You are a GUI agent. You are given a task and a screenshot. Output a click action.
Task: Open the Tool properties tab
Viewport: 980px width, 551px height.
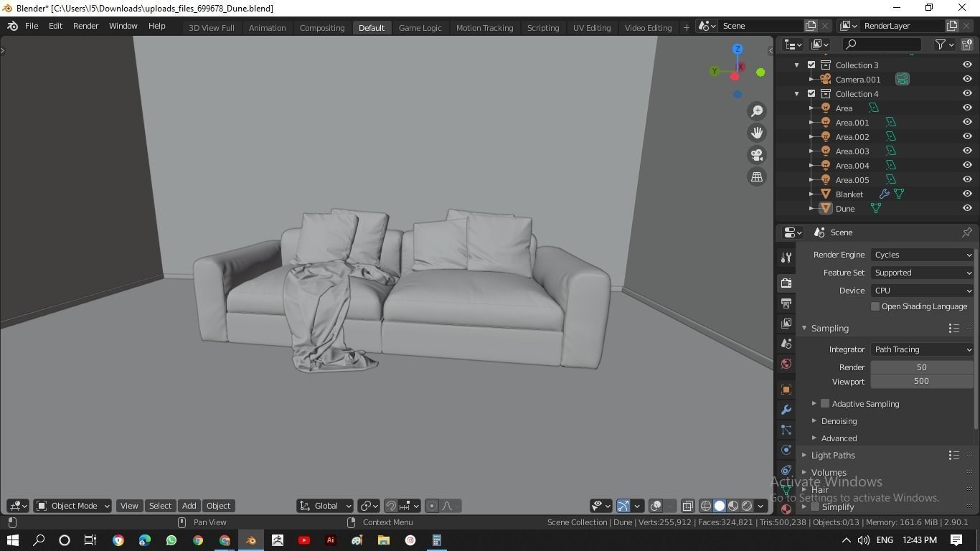coord(786,258)
